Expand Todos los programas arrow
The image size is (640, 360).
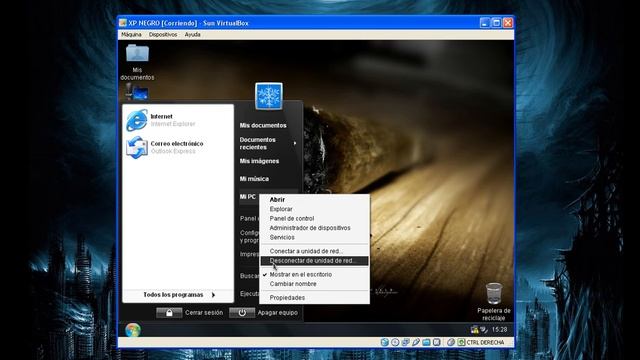pyautogui.click(x=213, y=295)
